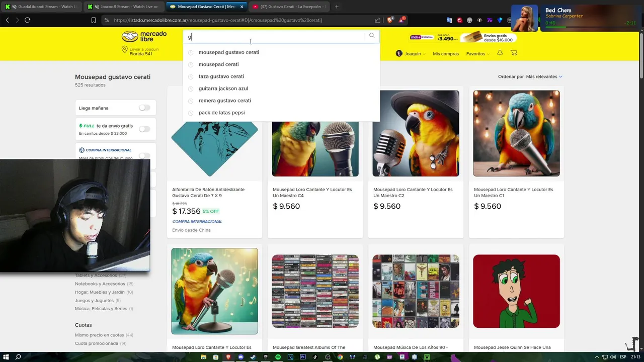This screenshot has width=644, height=362.
Task: Select suggestion 'mousepad gustavo cerati'
Action: pyautogui.click(x=229, y=52)
